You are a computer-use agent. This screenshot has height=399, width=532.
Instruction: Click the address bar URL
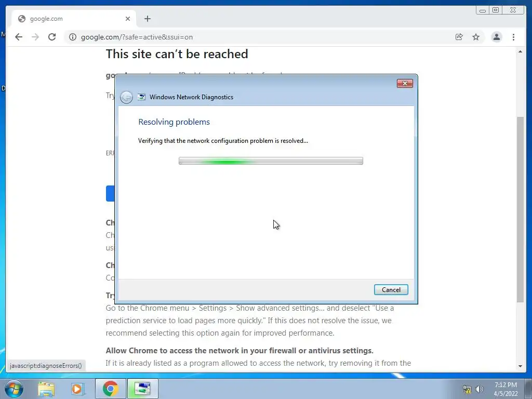(x=137, y=37)
